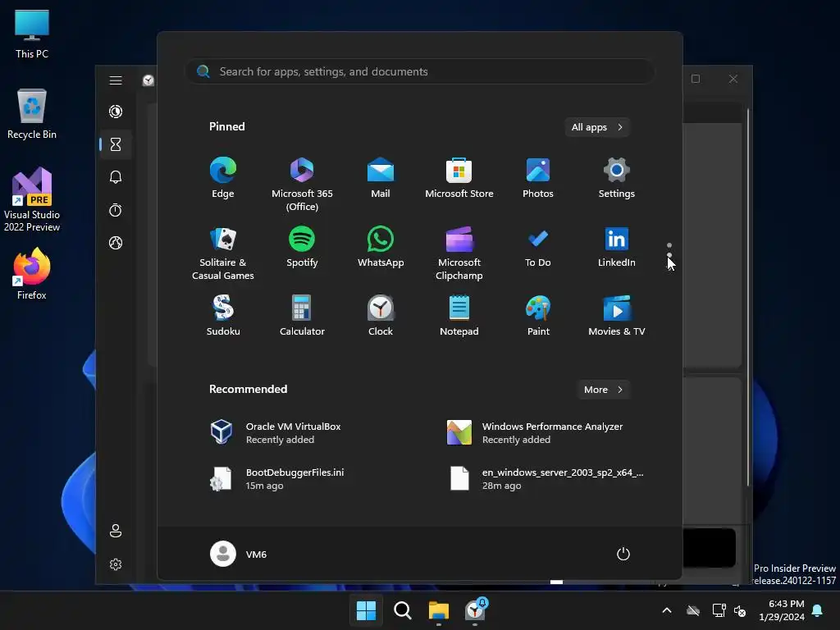Launch Clock from pinned apps
Viewport: 840px width, 630px height.
(381, 316)
